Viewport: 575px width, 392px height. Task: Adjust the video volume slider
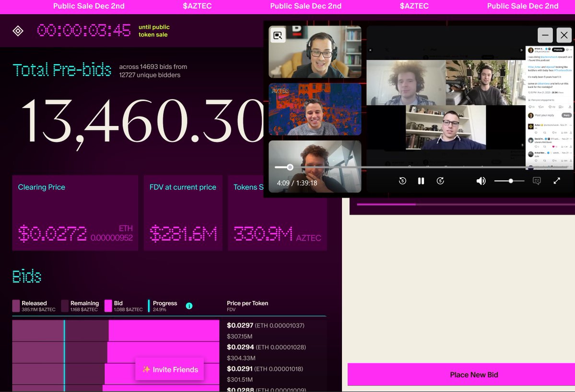click(x=509, y=181)
